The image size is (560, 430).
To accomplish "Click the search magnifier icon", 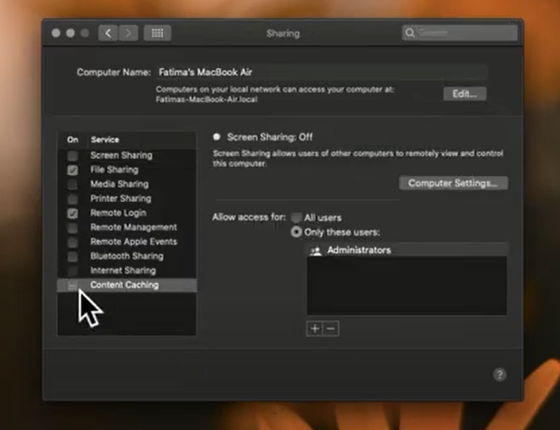I will tap(410, 33).
